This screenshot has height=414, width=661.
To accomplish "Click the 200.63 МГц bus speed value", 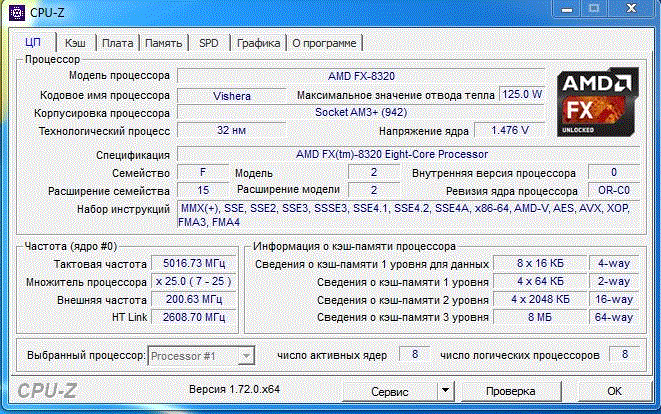I will pos(193,299).
